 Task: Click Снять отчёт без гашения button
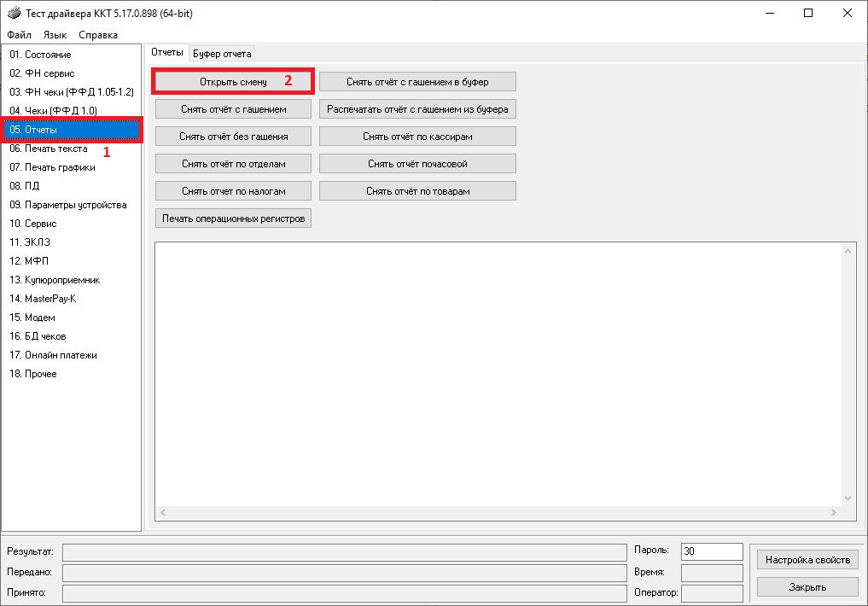pyautogui.click(x=233, y=137)
